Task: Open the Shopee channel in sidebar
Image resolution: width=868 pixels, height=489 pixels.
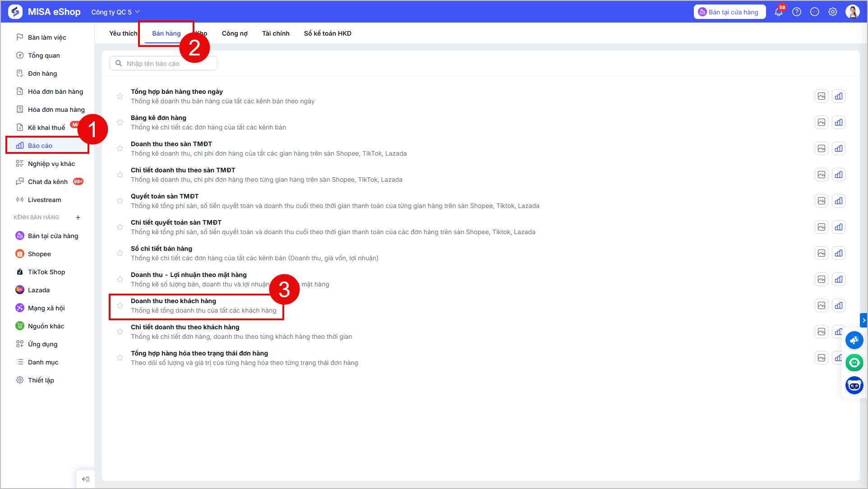Action: tap(39, 254)
